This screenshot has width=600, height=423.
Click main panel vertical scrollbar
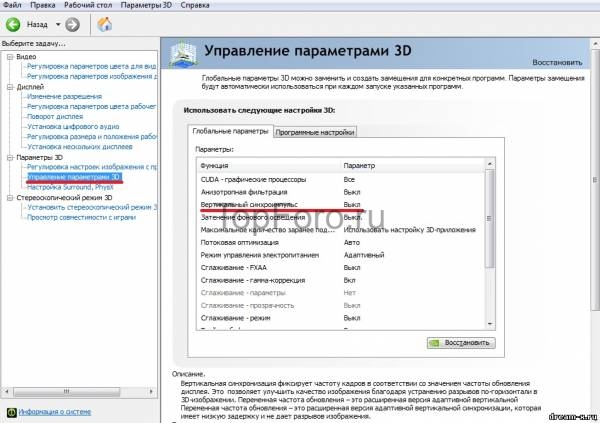(595, 179)
